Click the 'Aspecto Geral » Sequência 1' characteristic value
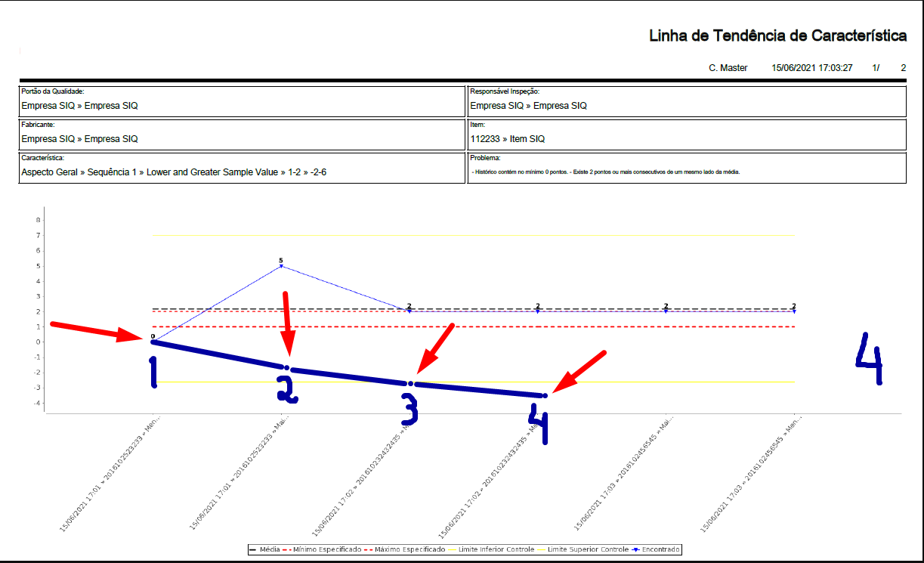The width and height of the screenshot is (924, 563). (x=80, y=172)
